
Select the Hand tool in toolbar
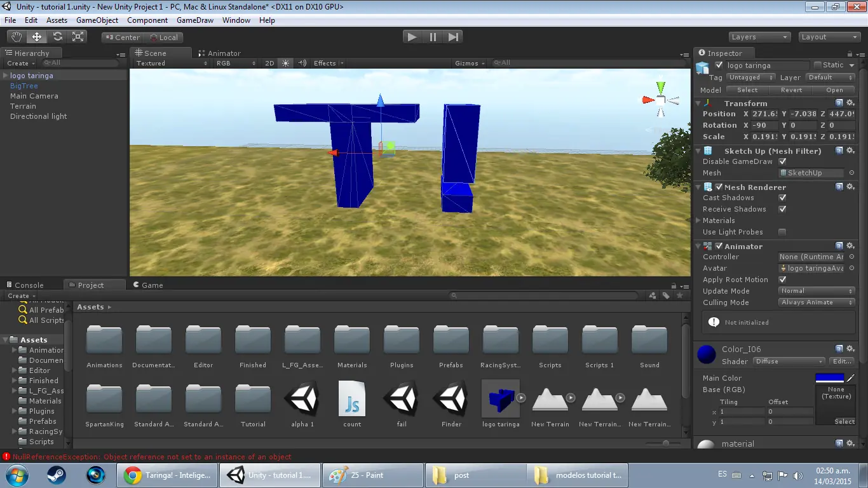tap(17, 37)
